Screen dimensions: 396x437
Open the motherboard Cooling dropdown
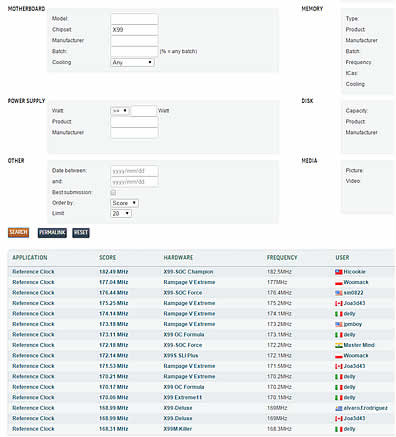tap(132, 62)
